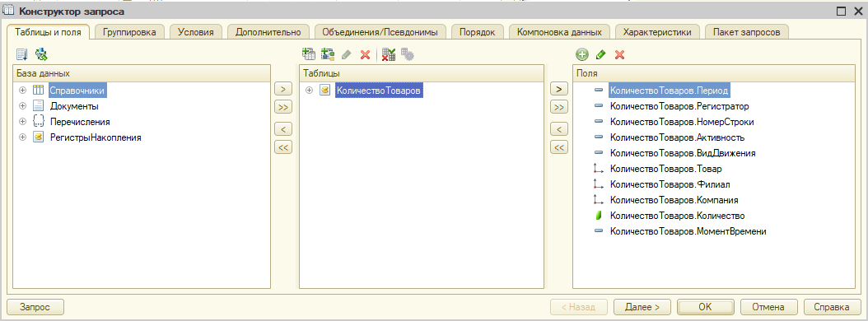868x321 pixels.
Task: Select the КоличествоТоваров.НомерСтроки field
Action: click(x=681, y=122)
